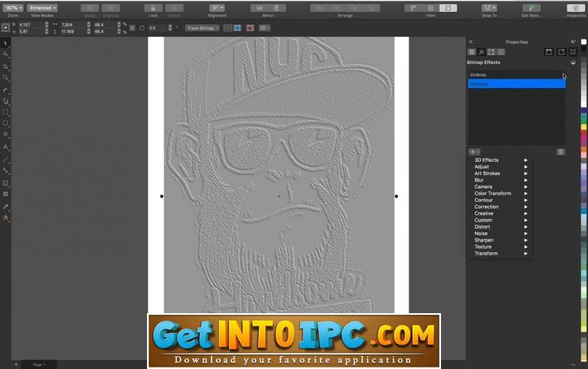Switch to the first Properties tab (bitmap grid)
This screenshot has width=588, height=369.
(x=472, y=52)
